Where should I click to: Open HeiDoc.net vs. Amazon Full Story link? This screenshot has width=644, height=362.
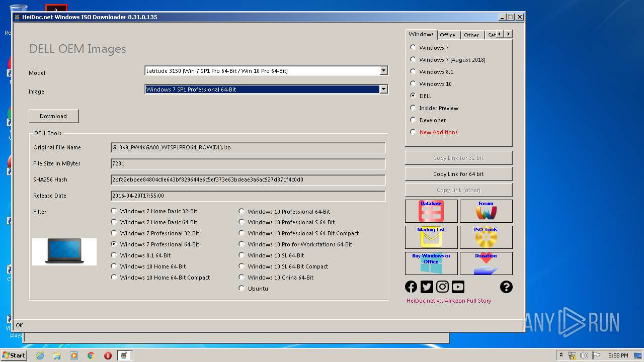(x=449, y=301)
